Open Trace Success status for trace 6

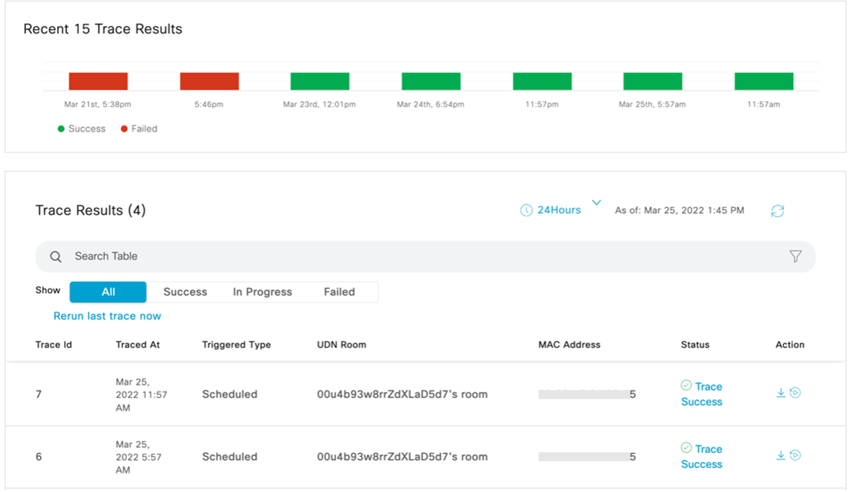point(701,456)
